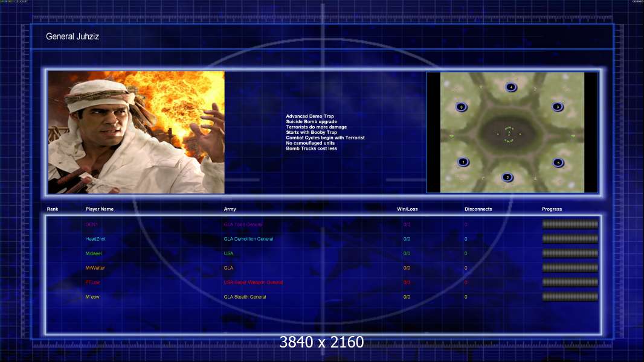Click the GLA Toxin General progress bar
The height and width of the screenshot is (362, 644).
tap(570, 224)
